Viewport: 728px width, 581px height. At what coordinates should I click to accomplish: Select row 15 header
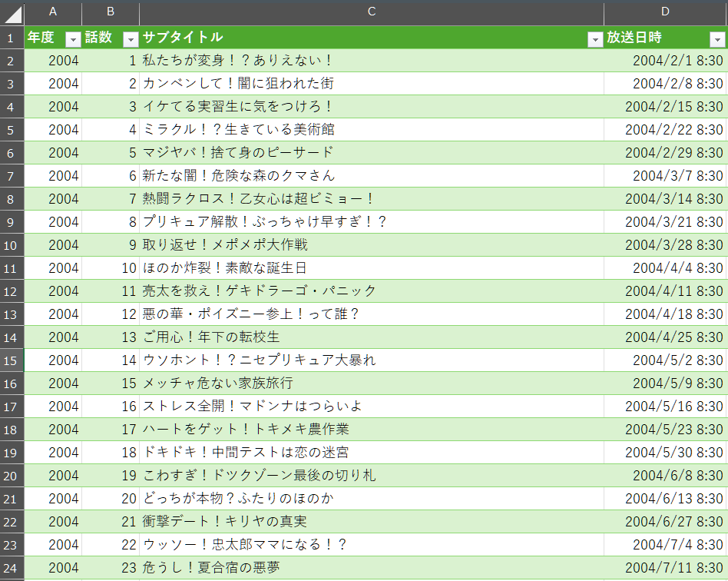click(12, 360)
